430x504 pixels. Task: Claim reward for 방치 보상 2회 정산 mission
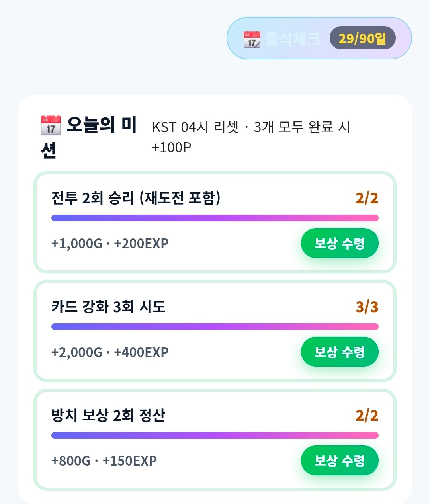coord(340,461)
